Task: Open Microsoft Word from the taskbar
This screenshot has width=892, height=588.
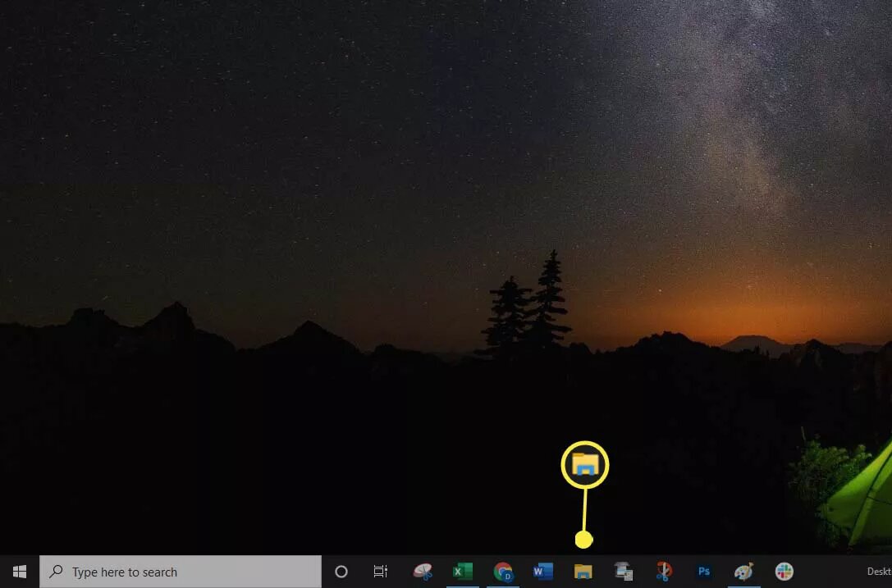Action: coord(542,571)
